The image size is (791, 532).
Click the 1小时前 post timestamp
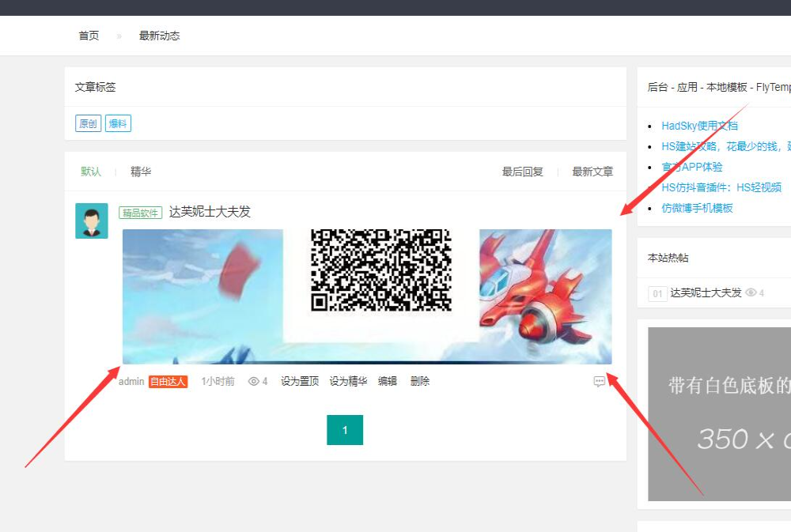click(218, 382)
